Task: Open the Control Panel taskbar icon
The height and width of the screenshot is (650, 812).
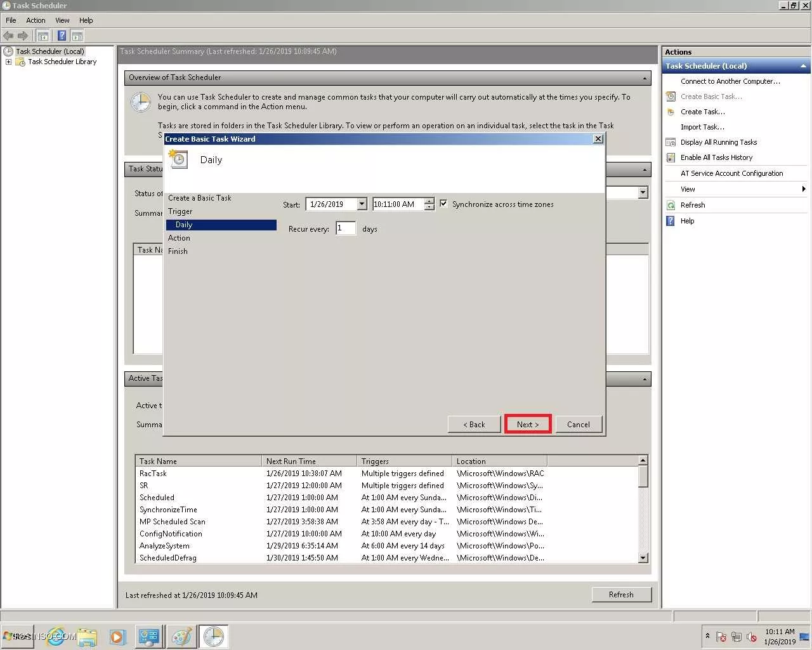Action: [149, 636]
